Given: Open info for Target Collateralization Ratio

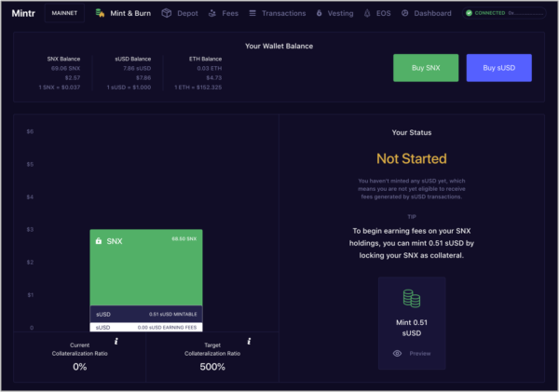Looking at the screenshot, I should pos(249,341).
